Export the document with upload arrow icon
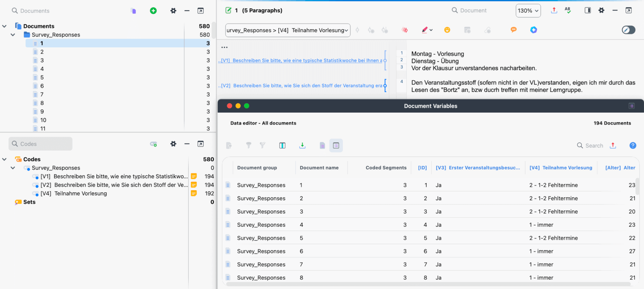Viewport: 644px width, 289px height. tap(554, 10)
